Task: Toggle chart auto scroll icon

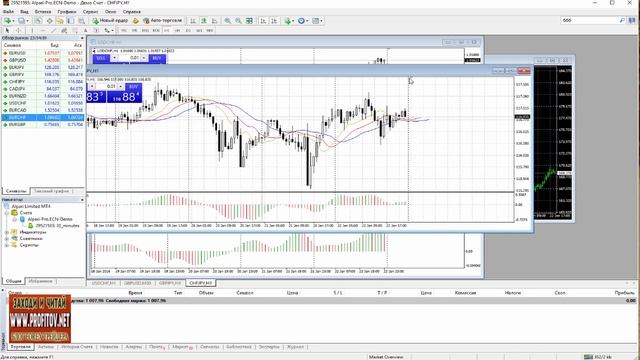Action: (x=263, y=20)
